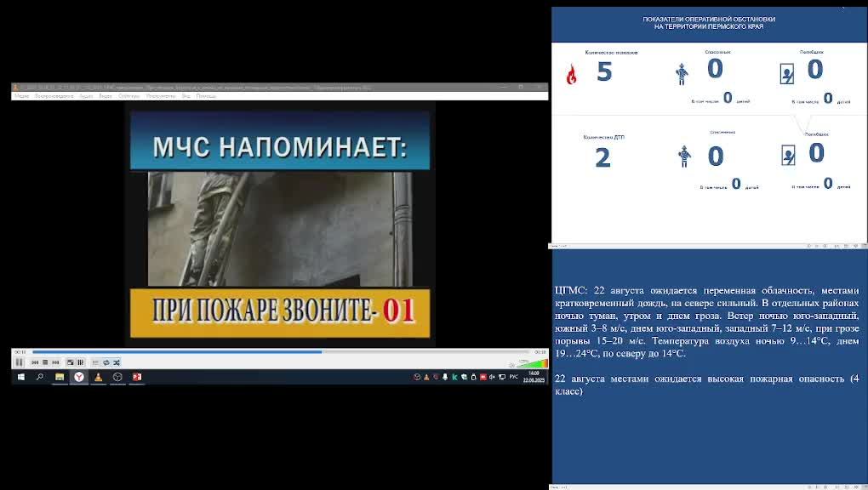Open the Инструменты menu in VLC
This screenshot has width=868, height=490.
click(161, 96)
